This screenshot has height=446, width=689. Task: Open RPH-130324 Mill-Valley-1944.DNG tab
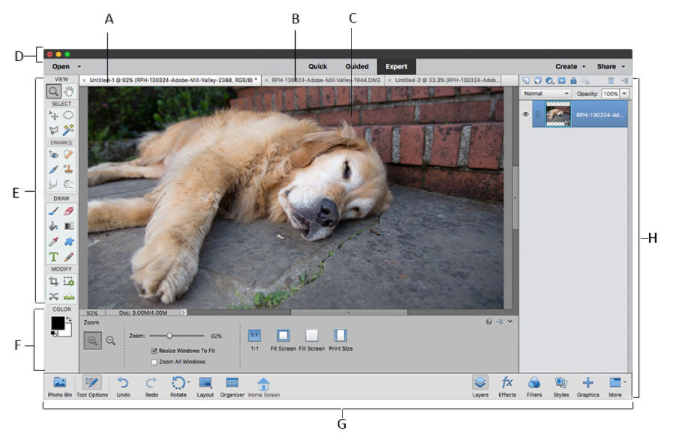point(323,80)
